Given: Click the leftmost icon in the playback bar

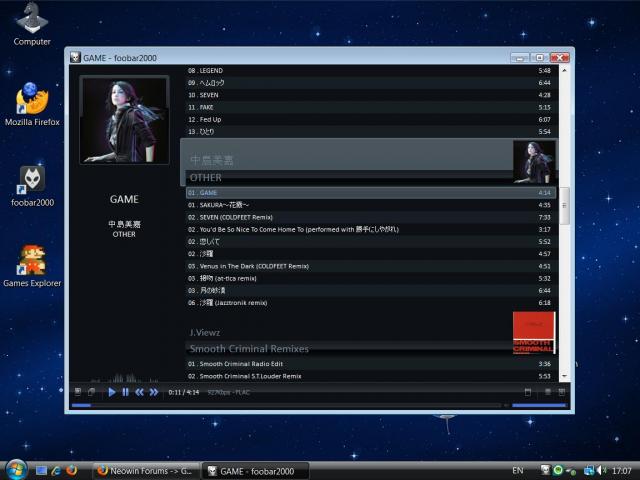Looking at the screenshot, I should (78, 392).
